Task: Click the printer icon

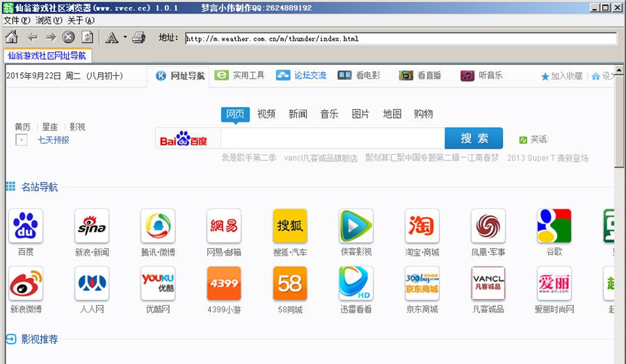Action: point(139,38)
